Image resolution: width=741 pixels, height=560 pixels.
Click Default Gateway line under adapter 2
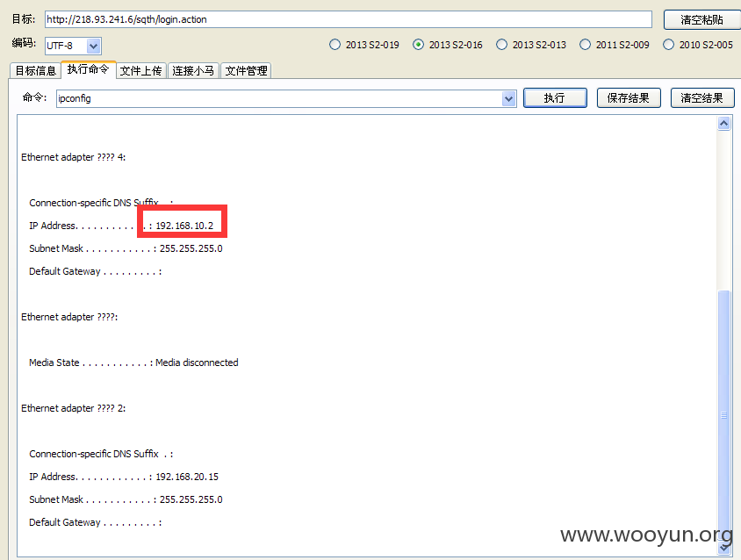coord(96,522)
